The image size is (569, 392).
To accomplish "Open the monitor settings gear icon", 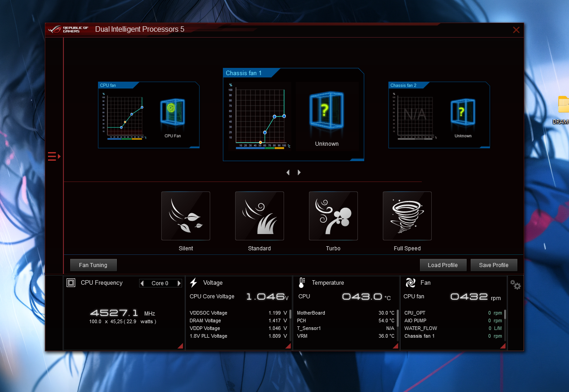I will 516,285.
